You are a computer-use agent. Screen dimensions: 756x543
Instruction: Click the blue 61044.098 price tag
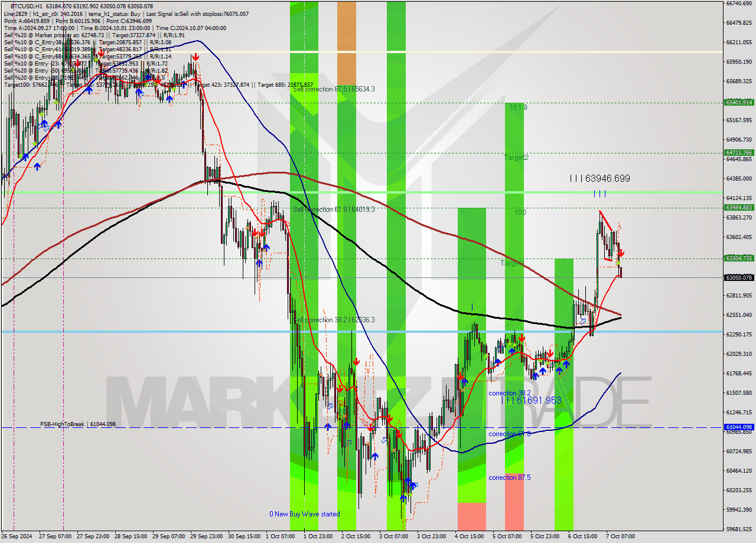[739, 427]
